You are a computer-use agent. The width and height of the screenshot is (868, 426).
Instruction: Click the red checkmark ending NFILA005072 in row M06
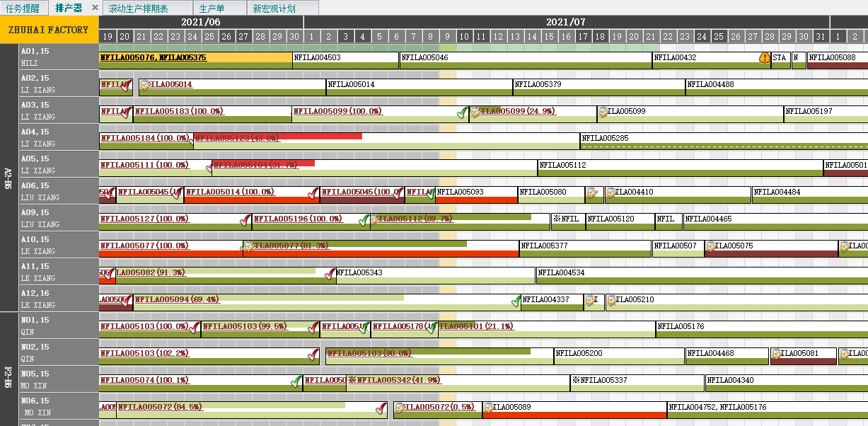[x=381, y=408]
